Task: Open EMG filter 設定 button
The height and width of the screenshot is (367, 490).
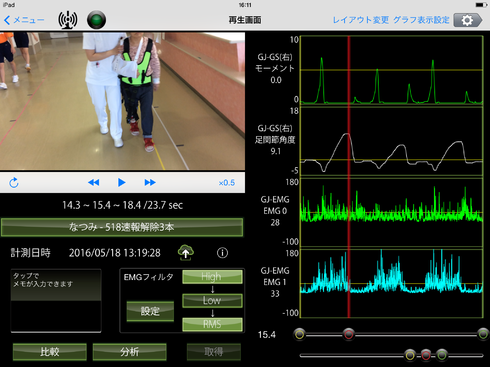Action: click(150, 311)
